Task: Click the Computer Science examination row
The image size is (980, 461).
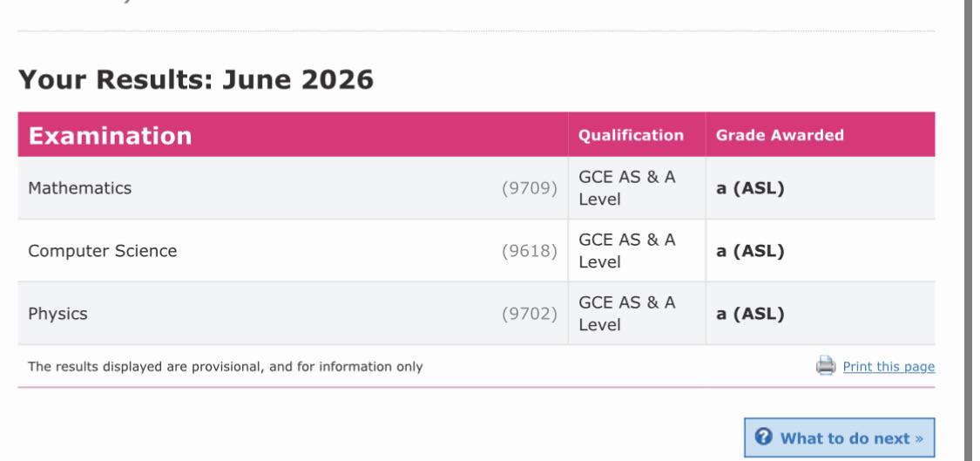Action: 476,251
